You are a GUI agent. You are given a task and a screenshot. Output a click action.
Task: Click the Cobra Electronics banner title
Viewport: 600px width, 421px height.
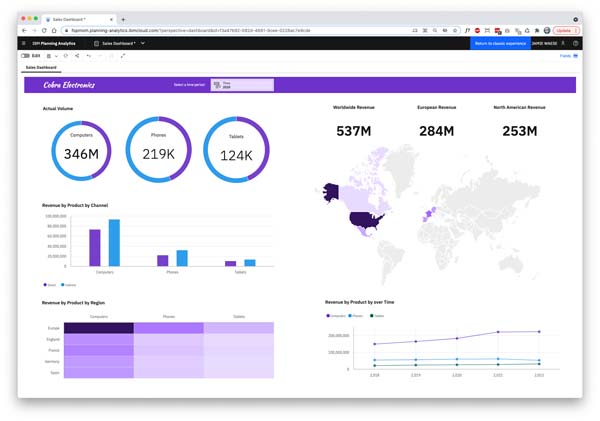[69, 85]
